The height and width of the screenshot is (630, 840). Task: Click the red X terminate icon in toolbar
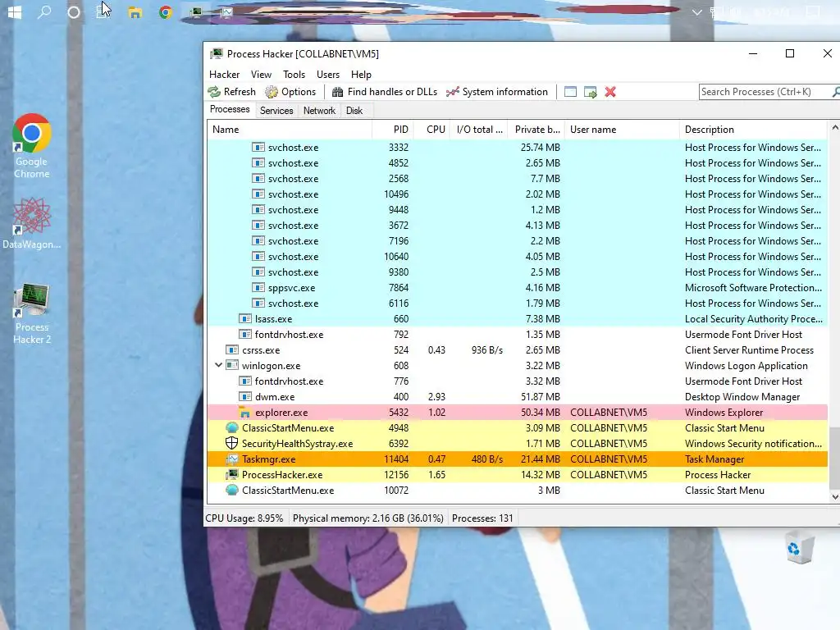click(x=610, y=92)
